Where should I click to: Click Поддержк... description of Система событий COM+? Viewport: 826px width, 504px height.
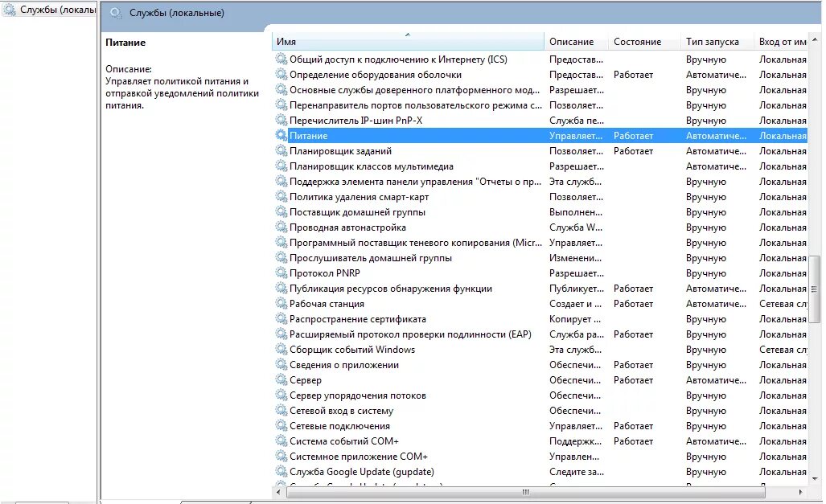(x=575, y=440)
